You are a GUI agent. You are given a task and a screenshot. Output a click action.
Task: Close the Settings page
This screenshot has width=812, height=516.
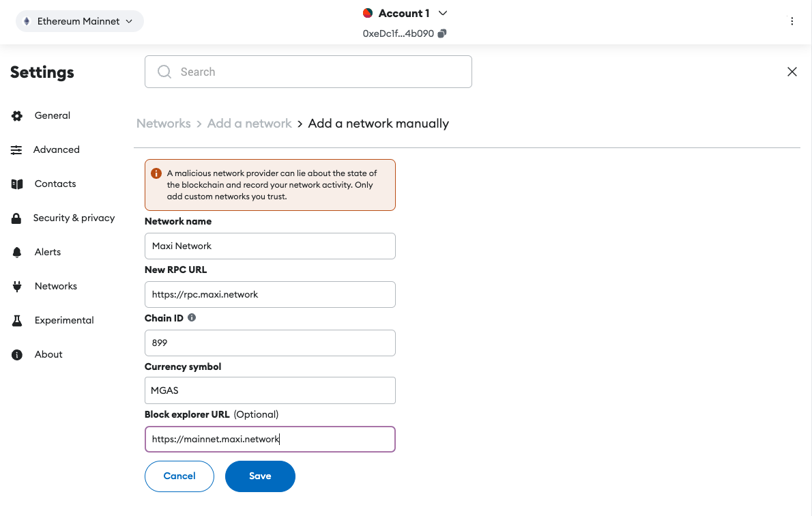(x=792, y=72)
